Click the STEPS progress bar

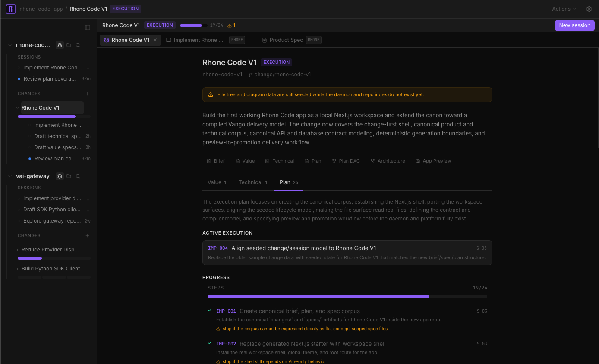(347, 297)
